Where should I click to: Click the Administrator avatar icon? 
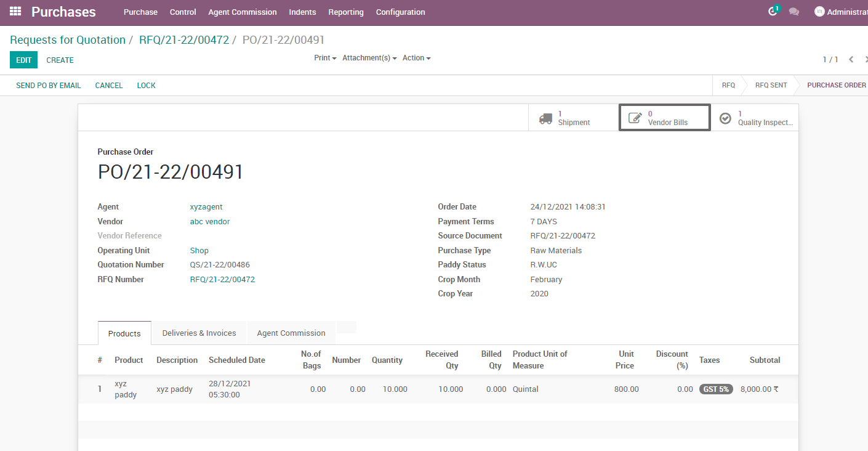[x=819, y=10]
